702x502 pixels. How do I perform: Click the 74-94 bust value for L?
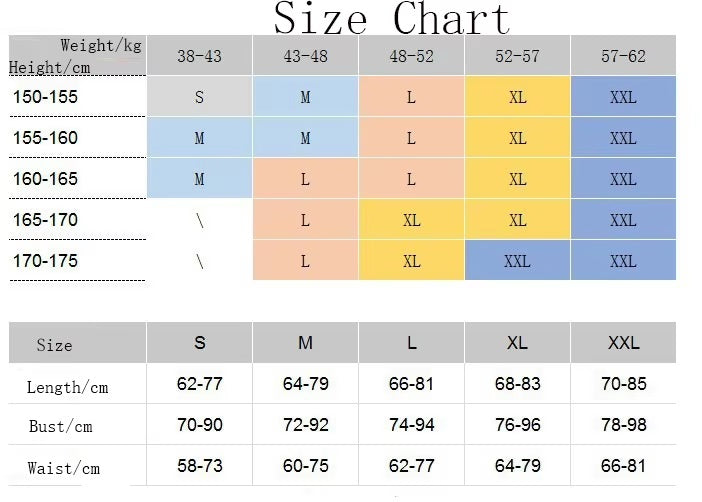[x=411, y=425]
